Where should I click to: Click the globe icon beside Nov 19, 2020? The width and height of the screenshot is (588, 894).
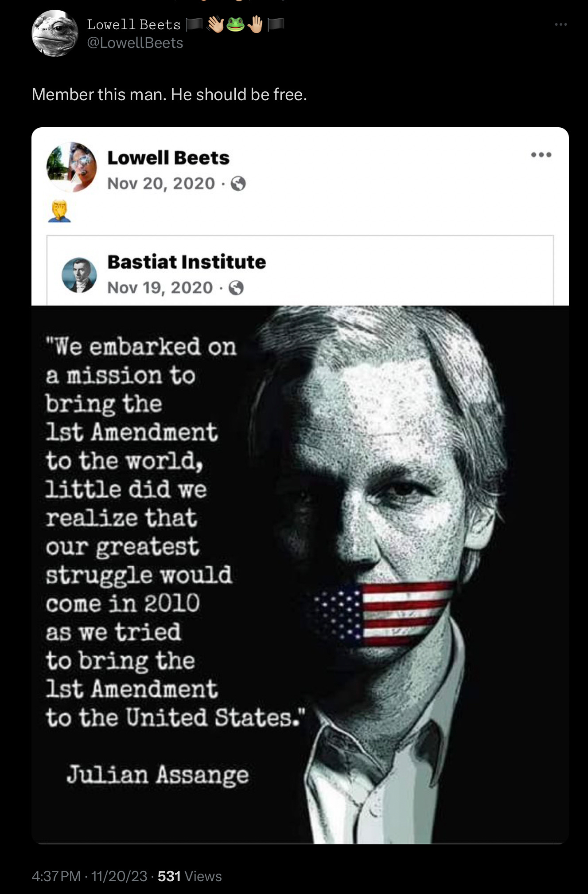236,288
